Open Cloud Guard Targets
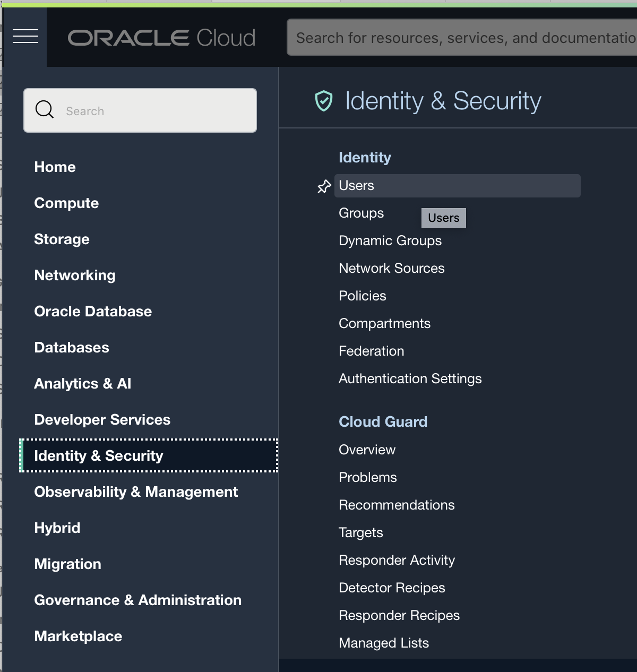Image resolution: width=637 pixels, height=672 pixels. pyautogui.click(x=360, y=532)
